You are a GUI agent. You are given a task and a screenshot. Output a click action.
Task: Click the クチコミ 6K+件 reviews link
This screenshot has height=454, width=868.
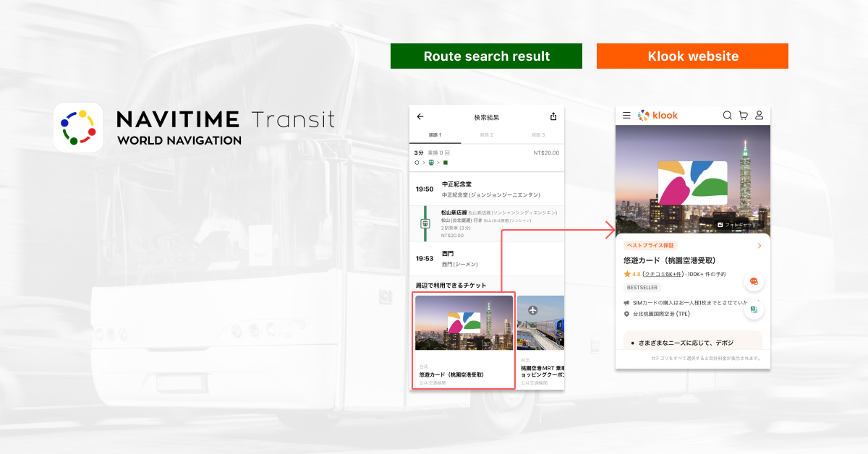pyautogui.click(x=664, y=275)
